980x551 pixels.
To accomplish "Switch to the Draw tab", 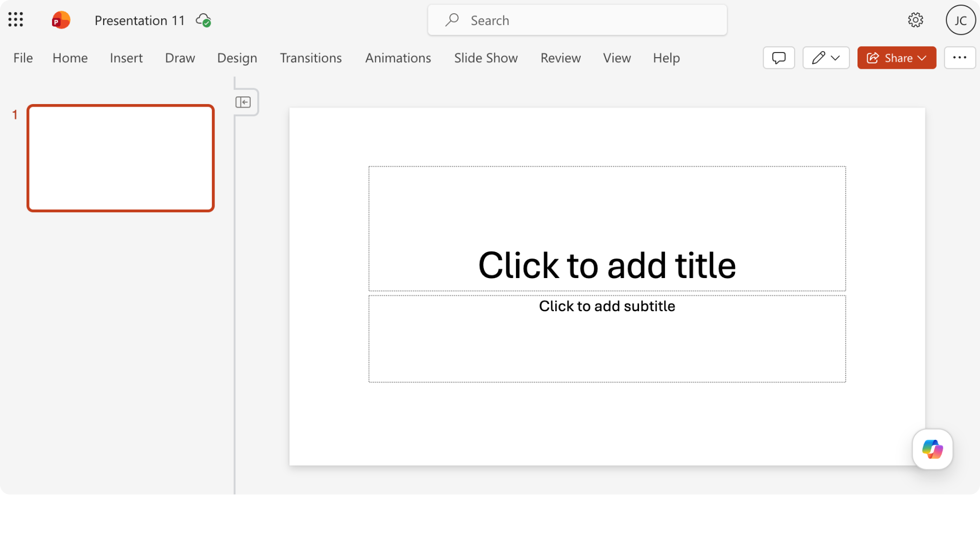I will tap(180, 58).
